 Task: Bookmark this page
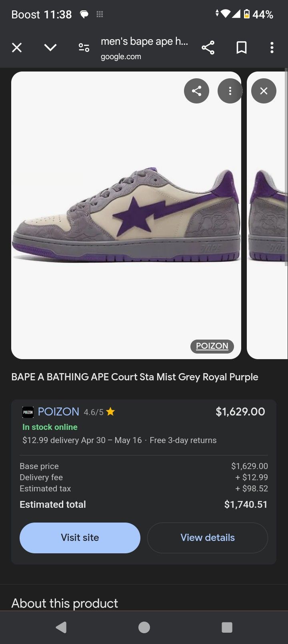point(241,48)
